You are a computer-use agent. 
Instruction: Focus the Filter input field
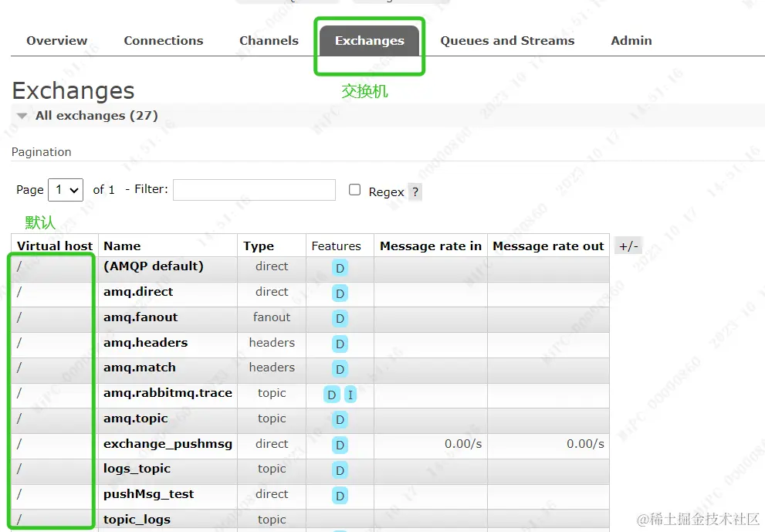click(x=254, y=190)
